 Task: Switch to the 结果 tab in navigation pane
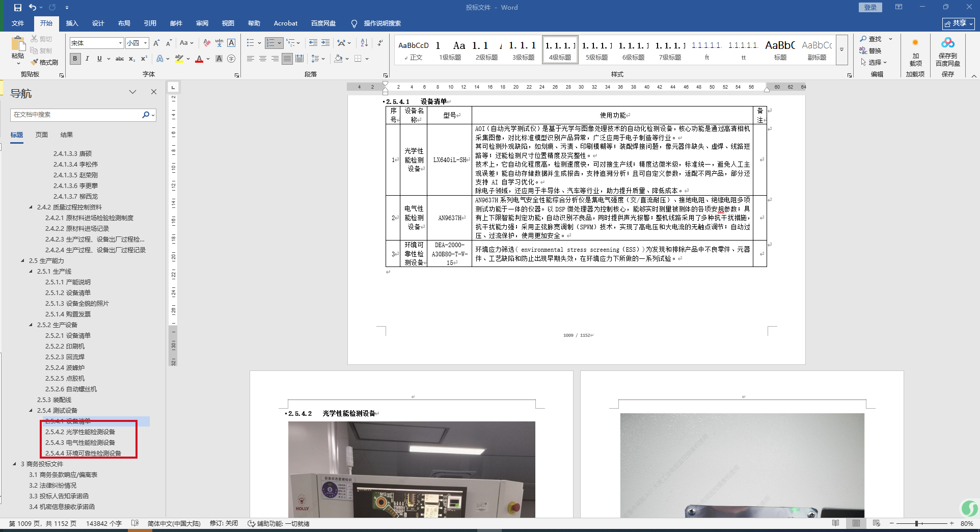click(67, 135)
